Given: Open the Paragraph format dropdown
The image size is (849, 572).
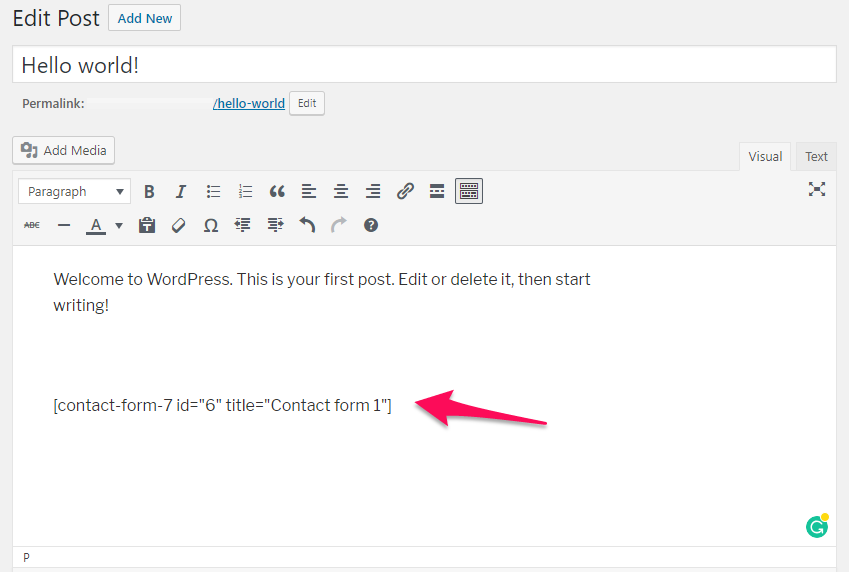Looking at the screenshot, I should point(75,191).
